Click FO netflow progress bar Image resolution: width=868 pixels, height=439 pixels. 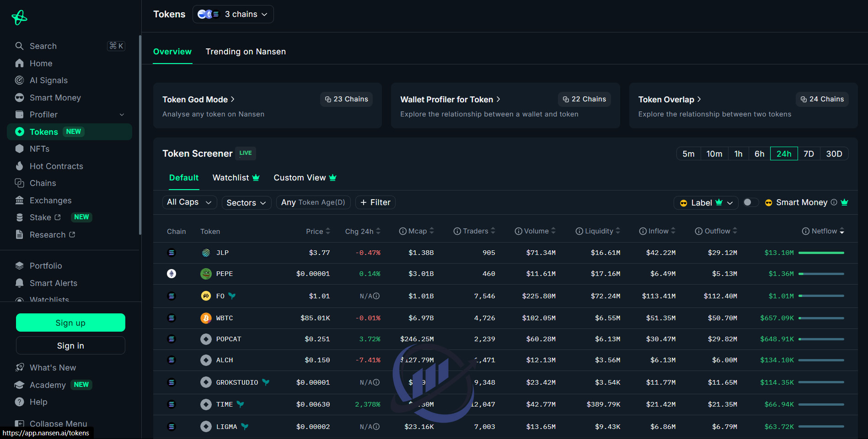(821, 296)
